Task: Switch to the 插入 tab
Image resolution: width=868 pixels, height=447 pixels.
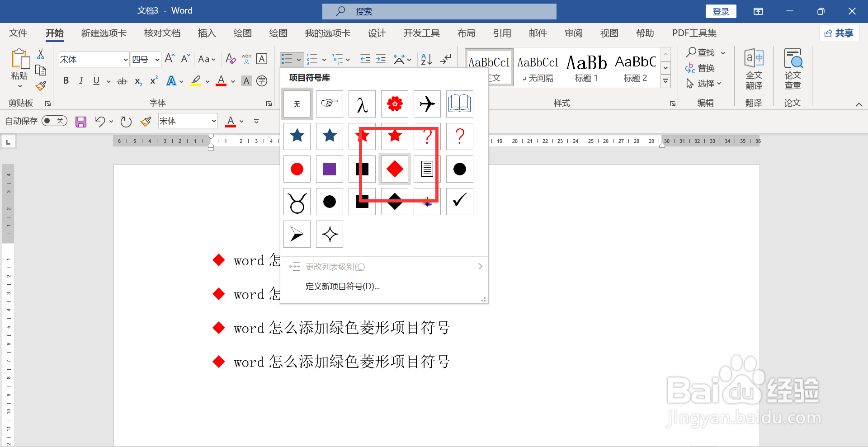Action: [207, 33]
